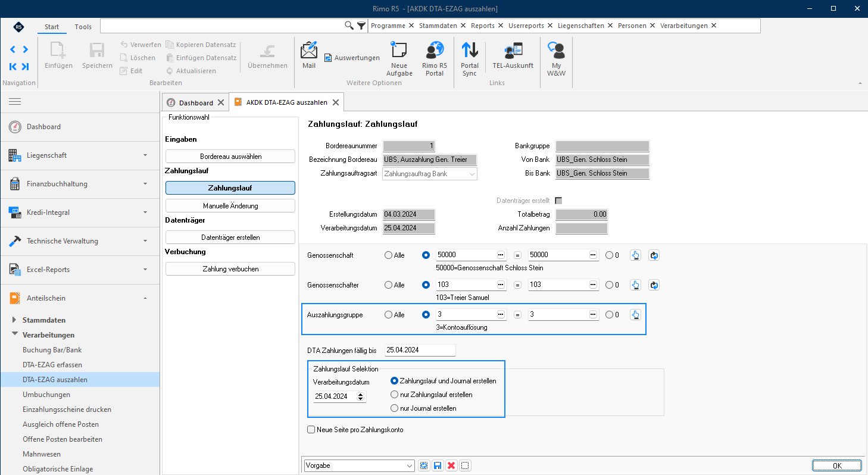Choose nur Journal erstellen option

pos(394,408)
